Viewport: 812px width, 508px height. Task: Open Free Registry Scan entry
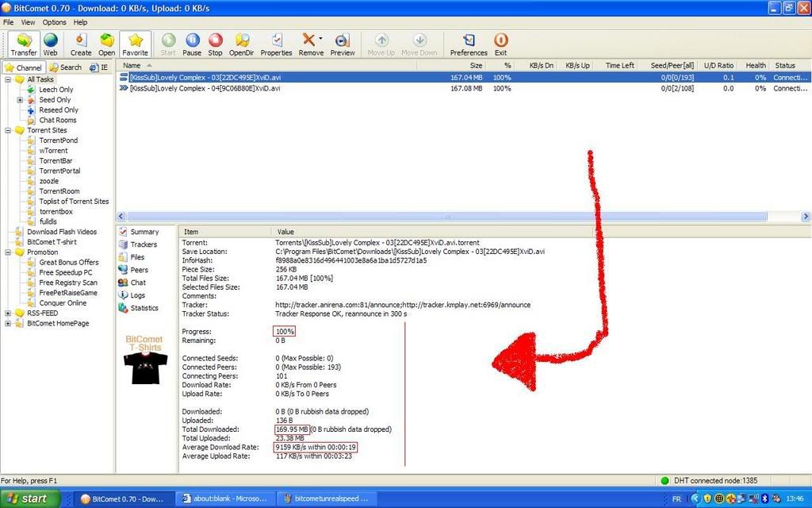pos(68,283)
